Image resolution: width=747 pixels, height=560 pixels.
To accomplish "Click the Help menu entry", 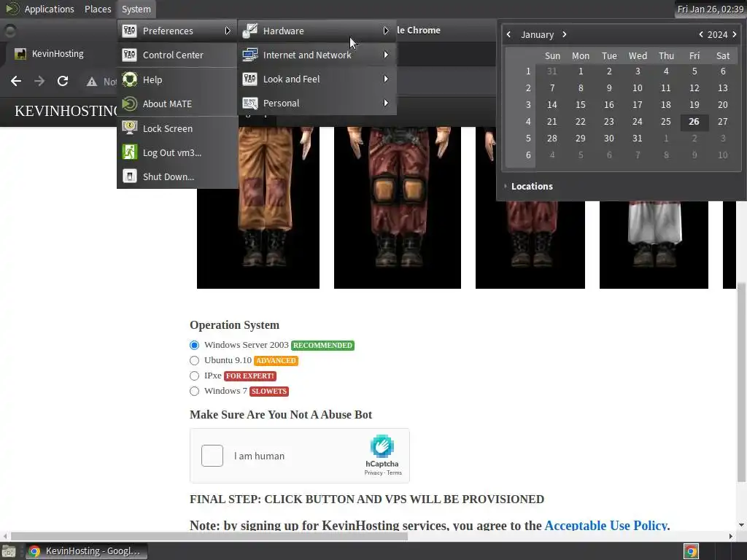I will (177, 79).
